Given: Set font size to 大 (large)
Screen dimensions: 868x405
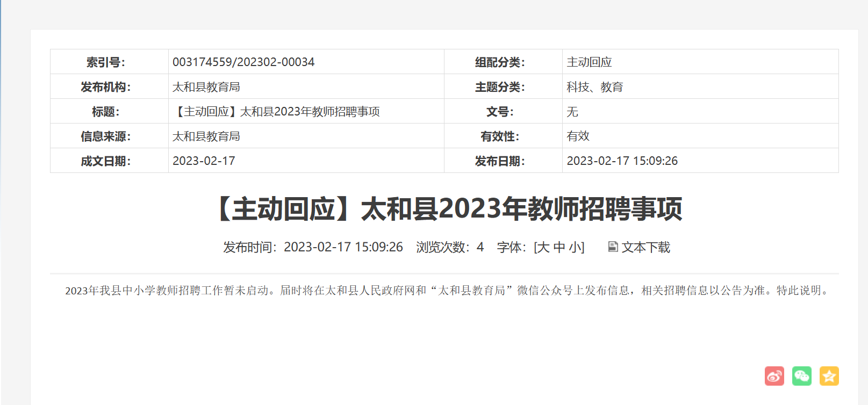Looking at the screenshot, I should [543, 247].
